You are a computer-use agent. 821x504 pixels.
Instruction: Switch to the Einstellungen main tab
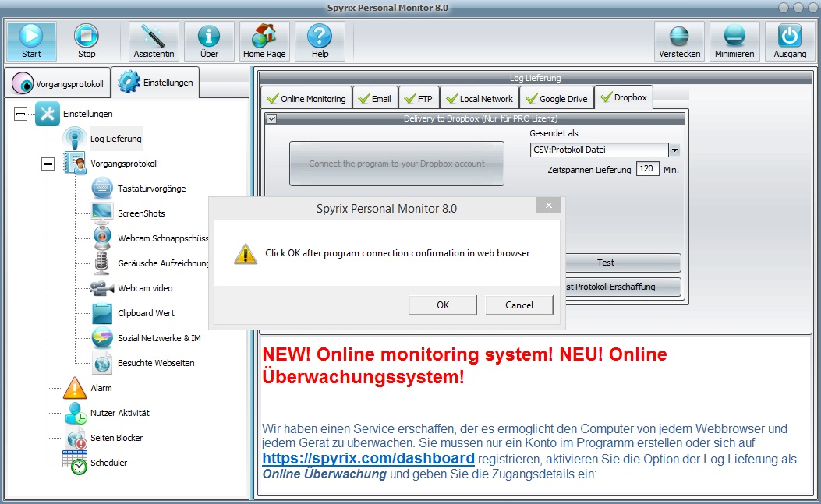pos(155,83)
